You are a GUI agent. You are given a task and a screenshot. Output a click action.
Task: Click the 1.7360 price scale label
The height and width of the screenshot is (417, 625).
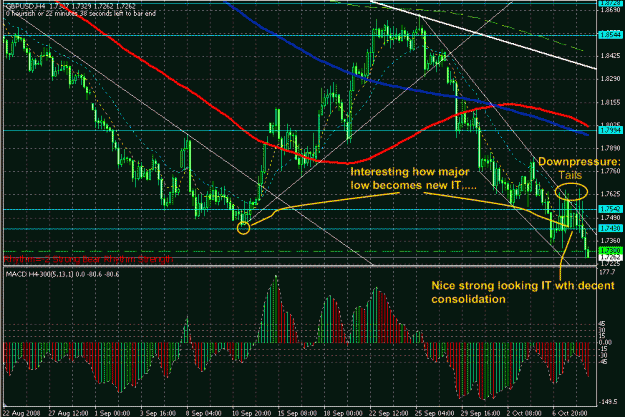tap(610, 240)
